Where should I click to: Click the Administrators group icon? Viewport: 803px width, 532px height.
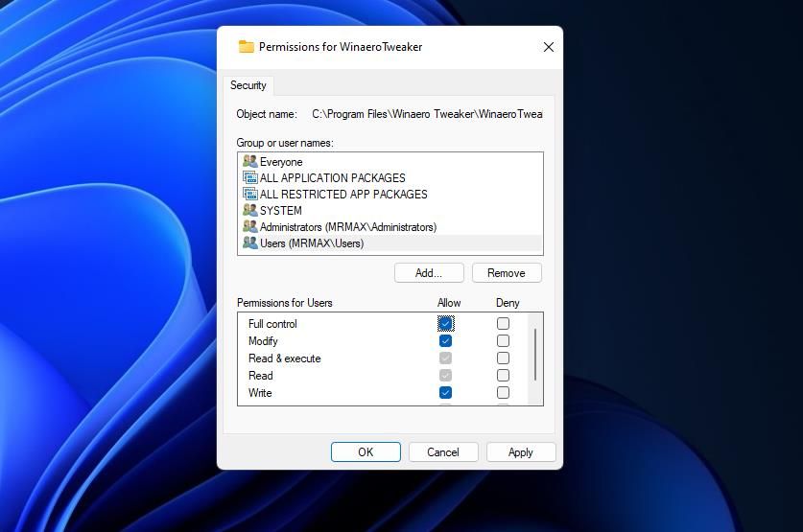pyautogui.click(x=249, y=226)
